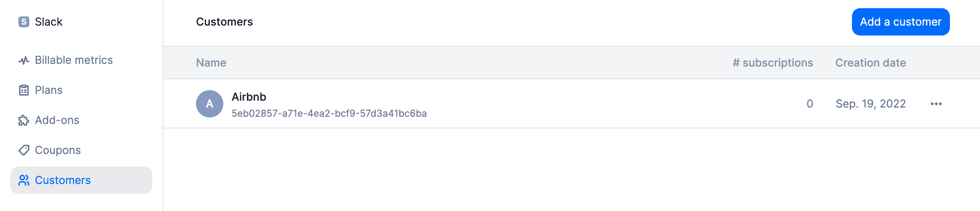Click the Creation date column header
980x211 pixels.
(870, 63)
